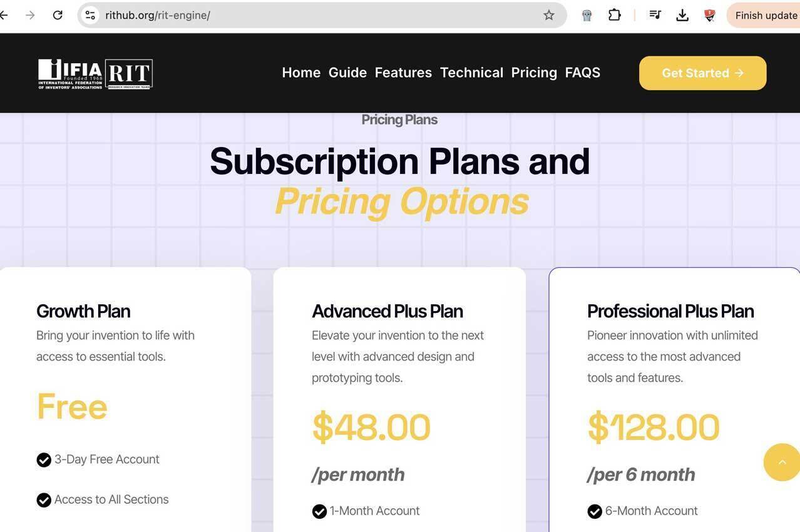Show browser downloads
This screenshot has height=532, width=800.
pos(682,15)
